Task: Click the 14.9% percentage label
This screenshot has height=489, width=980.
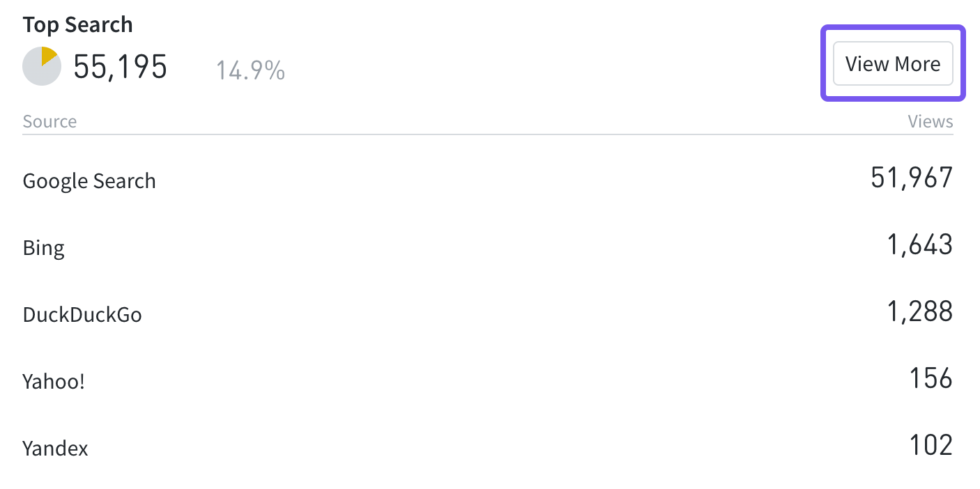Action: pos(250,70)
